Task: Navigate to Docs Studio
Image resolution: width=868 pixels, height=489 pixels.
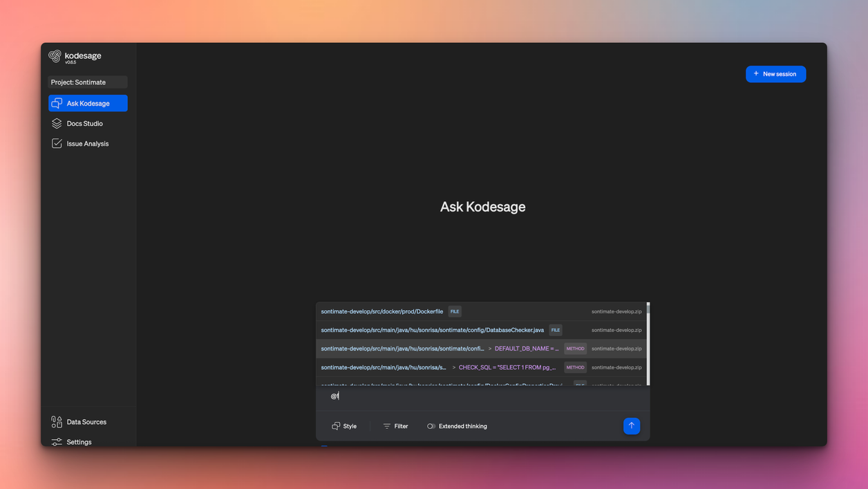Action: 84,123
